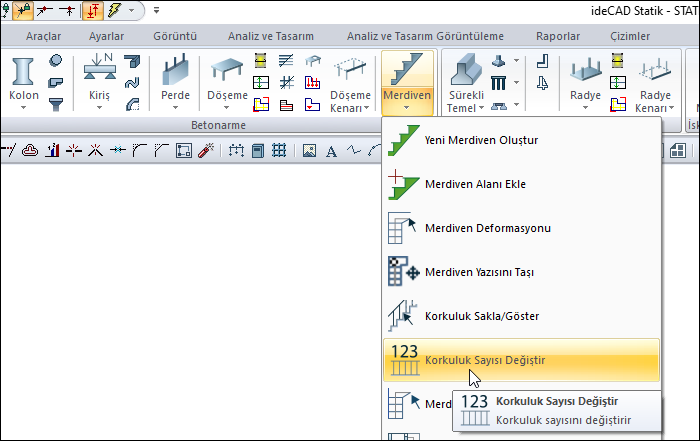This screenshot has width=700, height=441.
Task: Open the Döşeme Kenarı dropdown arrow
Action: (x=367, y=108)
